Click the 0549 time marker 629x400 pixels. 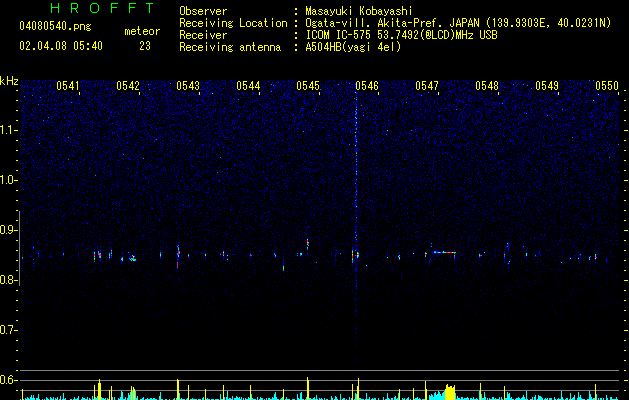pyautogui.click(x=547, y=86)
